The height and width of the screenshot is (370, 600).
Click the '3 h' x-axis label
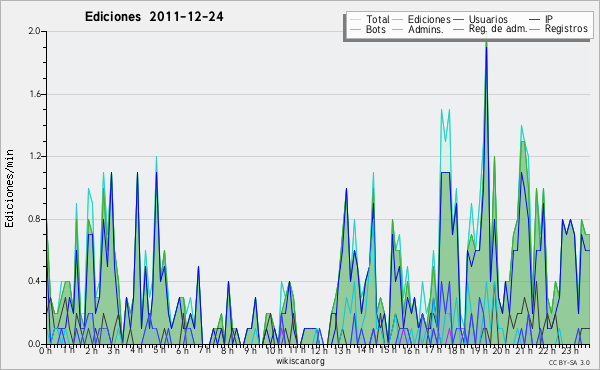coord(114,351)
